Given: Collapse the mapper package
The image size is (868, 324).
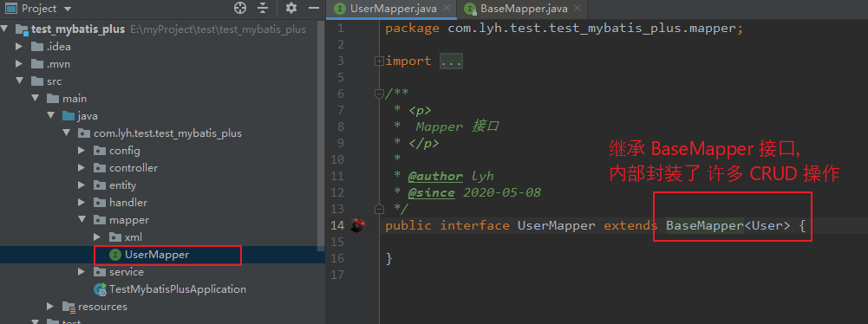Looking at the screenshot, I should (82, 219).
